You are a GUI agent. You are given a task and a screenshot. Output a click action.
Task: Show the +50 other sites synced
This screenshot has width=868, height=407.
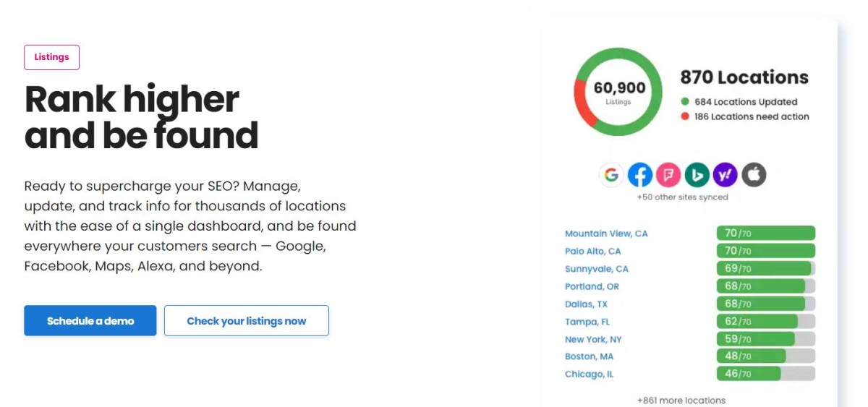point(682,197)
